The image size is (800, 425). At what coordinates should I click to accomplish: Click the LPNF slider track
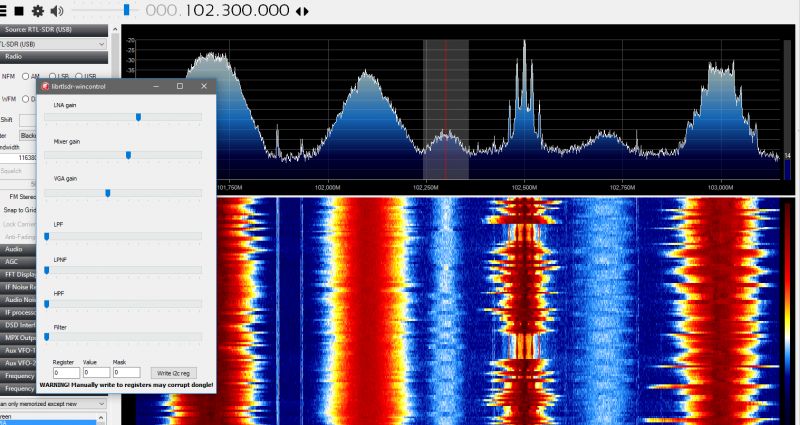coord(122,270)
